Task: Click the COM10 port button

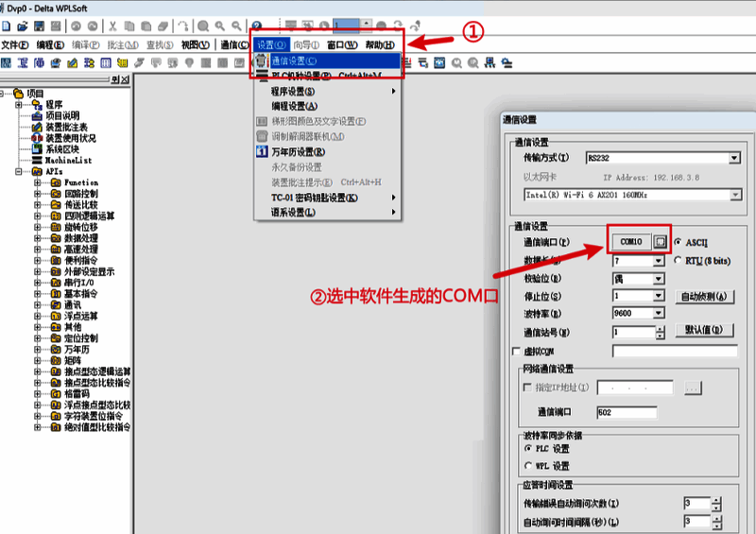Action: pos(631,242)
